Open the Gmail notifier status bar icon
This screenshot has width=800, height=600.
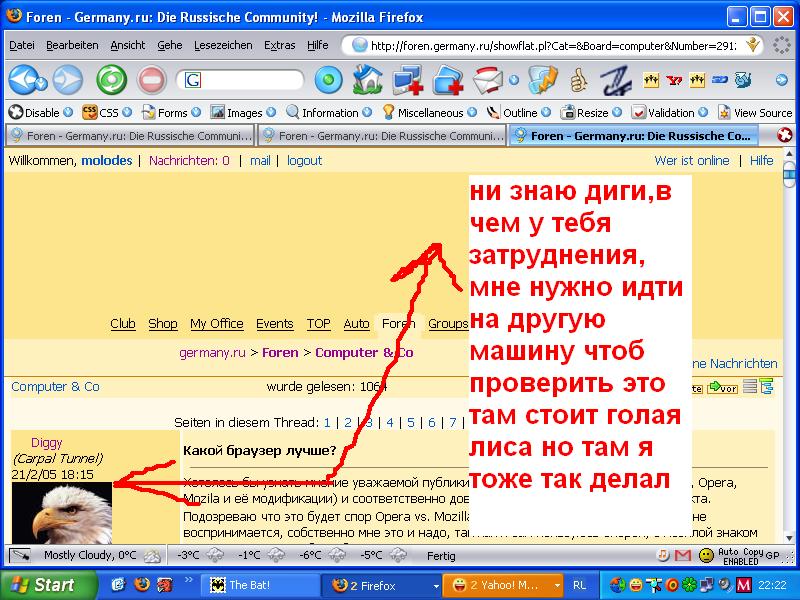point(683,555)
